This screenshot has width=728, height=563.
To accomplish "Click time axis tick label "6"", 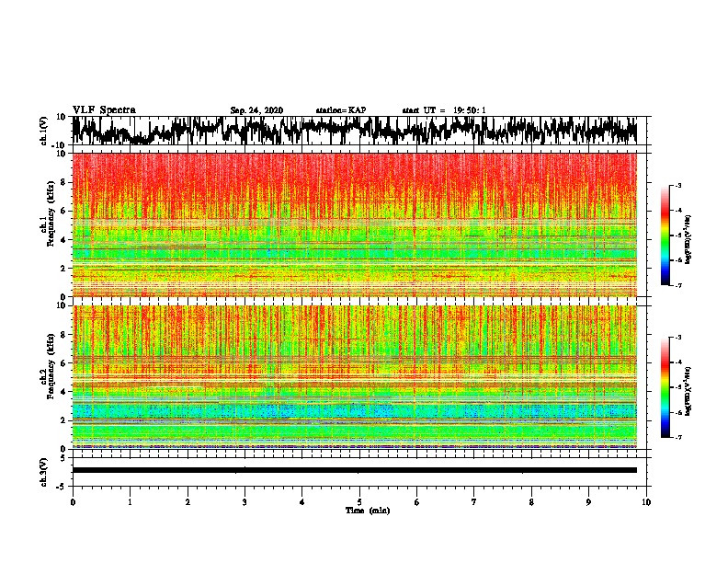I will [x=416, y=502].
